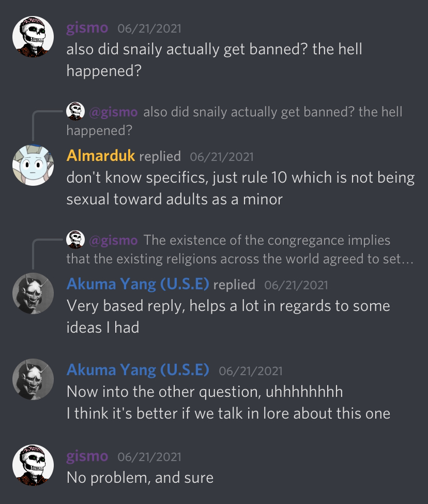Viewport: 428px width, 504px height.
Task: Open gismo username on the first message
Action: point(87,28)
